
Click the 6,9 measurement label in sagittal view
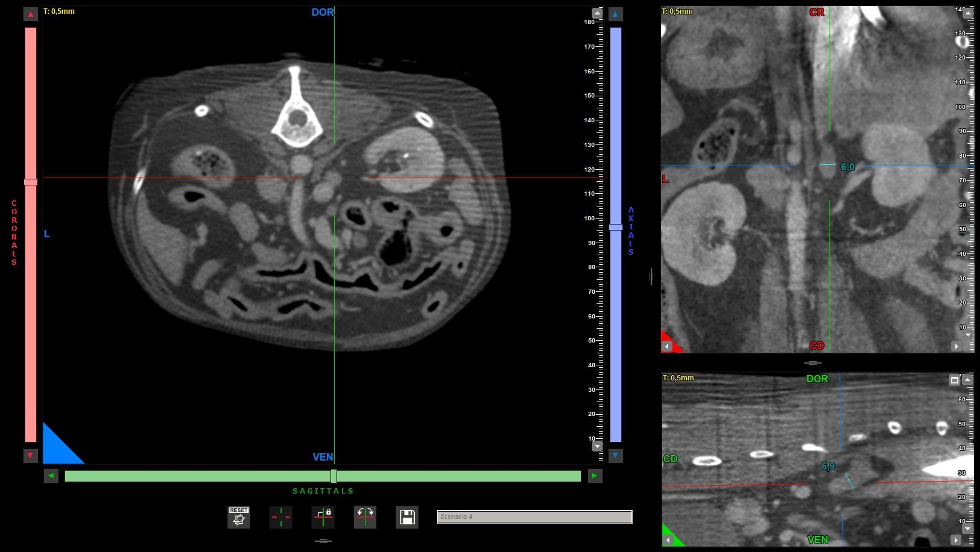tap(828, 467)
